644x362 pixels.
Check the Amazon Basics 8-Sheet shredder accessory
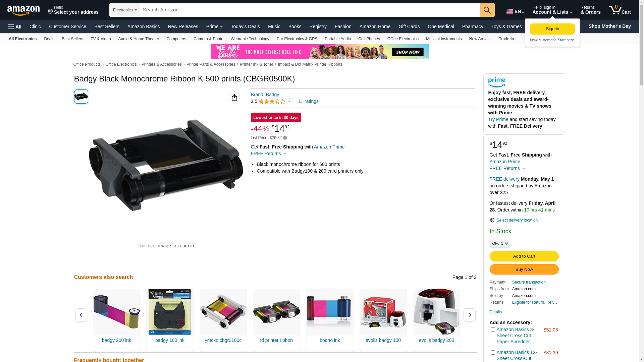tap(493, 330)
